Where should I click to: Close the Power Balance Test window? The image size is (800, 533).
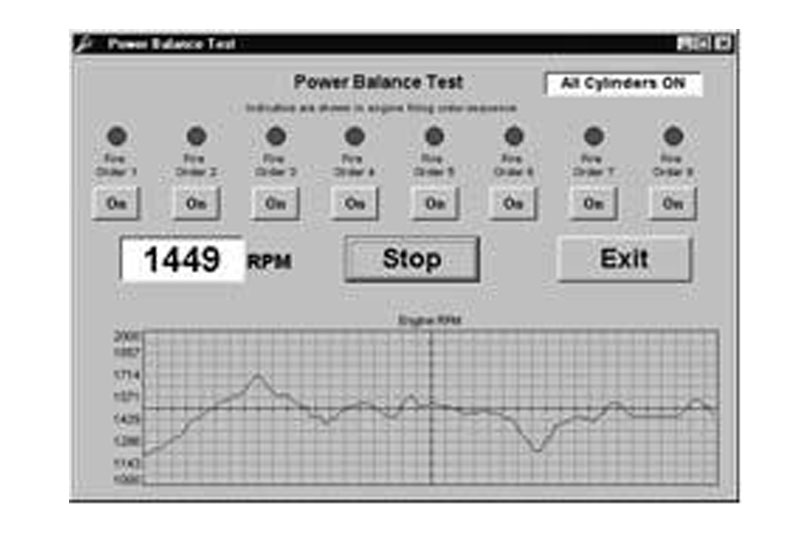[x=722, y=44]
